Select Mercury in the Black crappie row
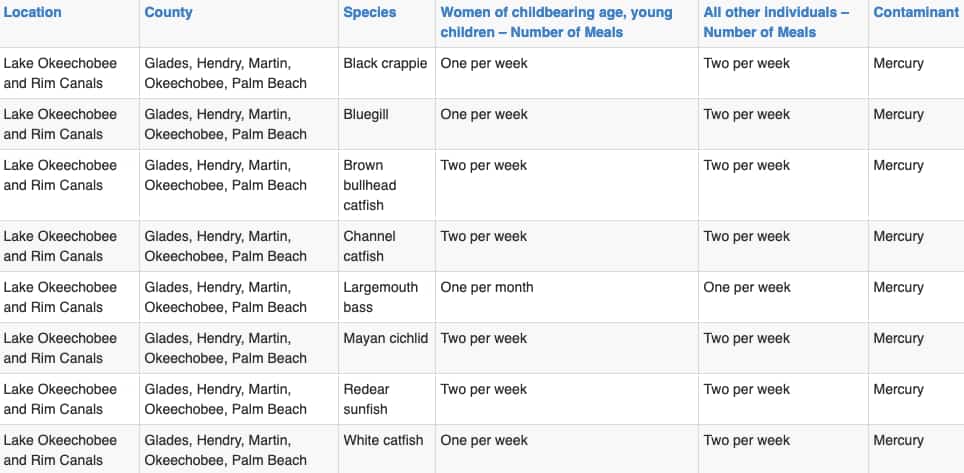 tap(898, 63)
